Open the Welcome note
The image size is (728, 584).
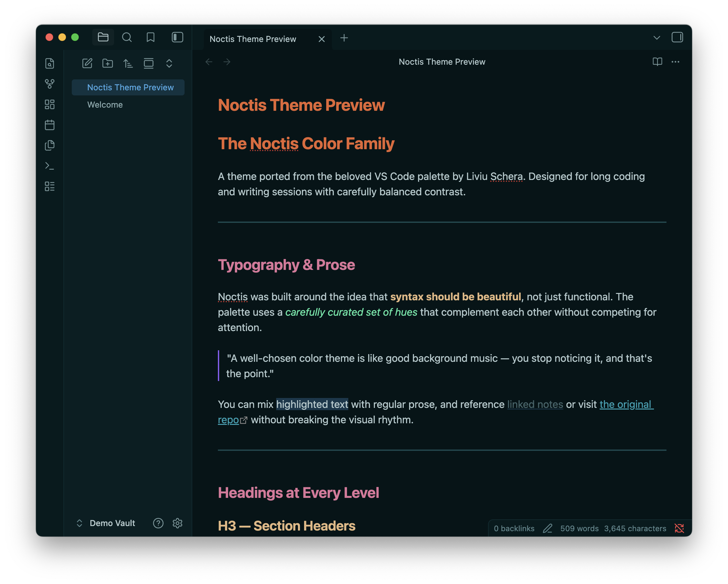(x=128, y=105)
